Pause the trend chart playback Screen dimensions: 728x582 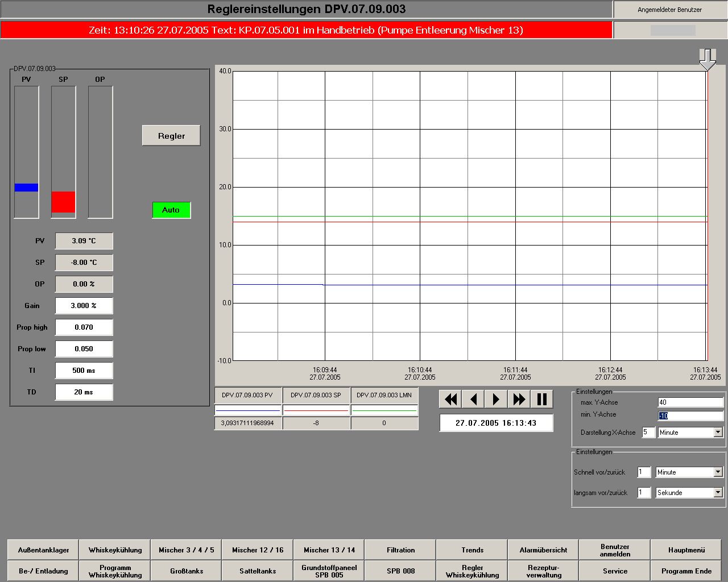(542, 400)
